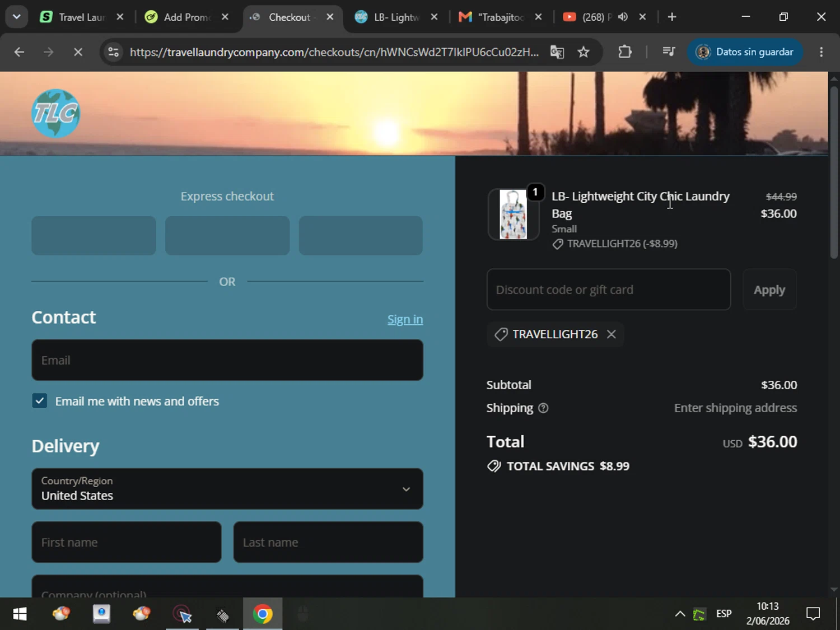
Task: Click the Enter shipping address text
Action: pyautogui.click(x=735, y=408)
